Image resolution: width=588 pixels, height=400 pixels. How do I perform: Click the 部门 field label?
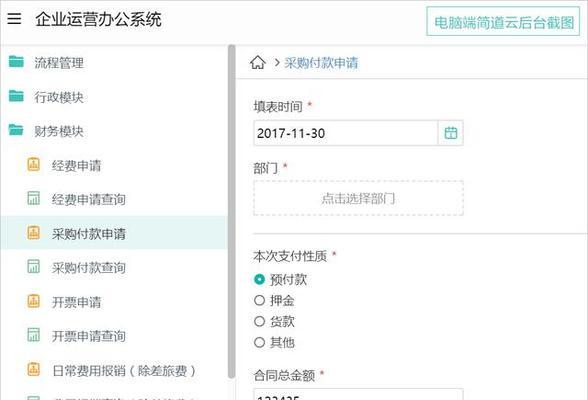[x=266, y=168]
